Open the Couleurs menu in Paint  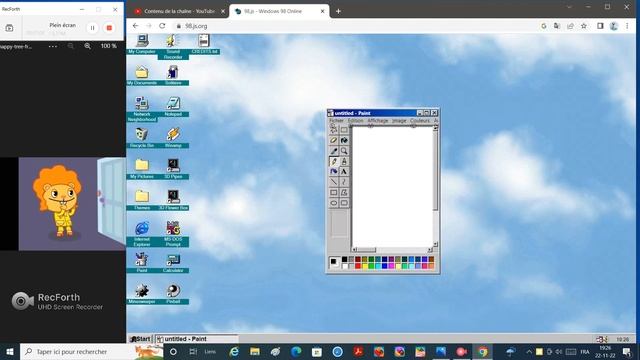(x=420, y=121)
